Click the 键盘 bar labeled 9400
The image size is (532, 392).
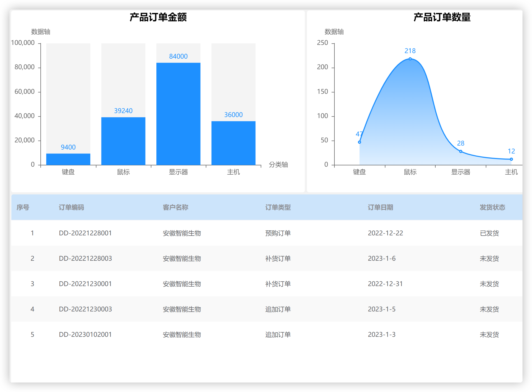(x=68, y=159)
